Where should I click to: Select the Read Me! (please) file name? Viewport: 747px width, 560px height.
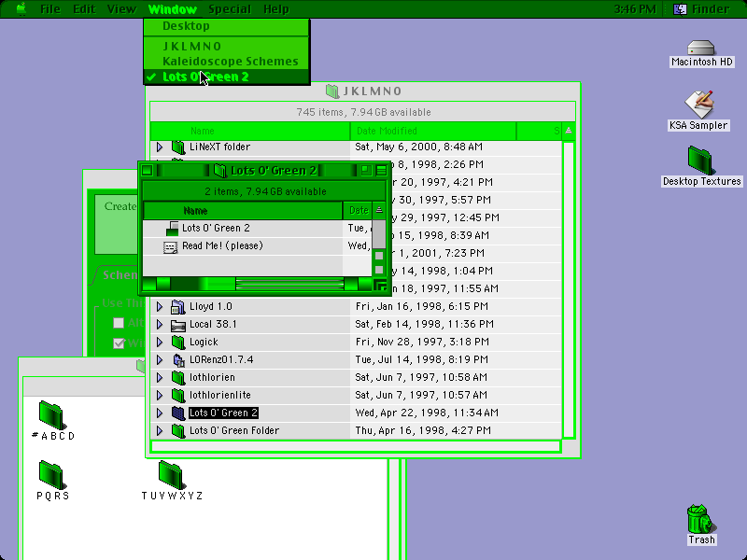[222, 246]
